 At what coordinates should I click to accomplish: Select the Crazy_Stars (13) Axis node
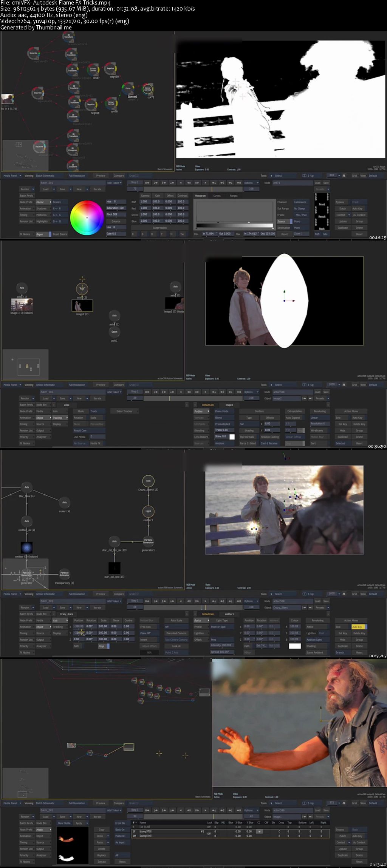coord(148,481)
